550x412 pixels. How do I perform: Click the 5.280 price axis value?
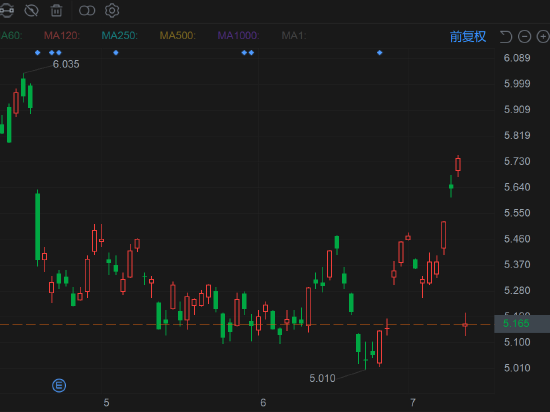(x=517, y=291)
